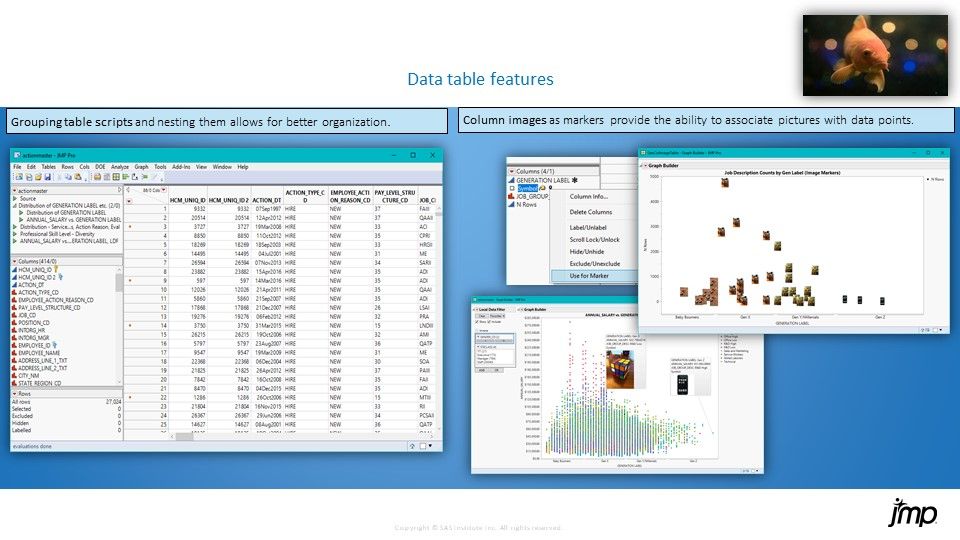Image resolution: width=960 pixels, height=540 pixels.
Task: Open status bar dropdown arrow in actionmaster window
Action: pyautogui.click(x=430, y=446)
